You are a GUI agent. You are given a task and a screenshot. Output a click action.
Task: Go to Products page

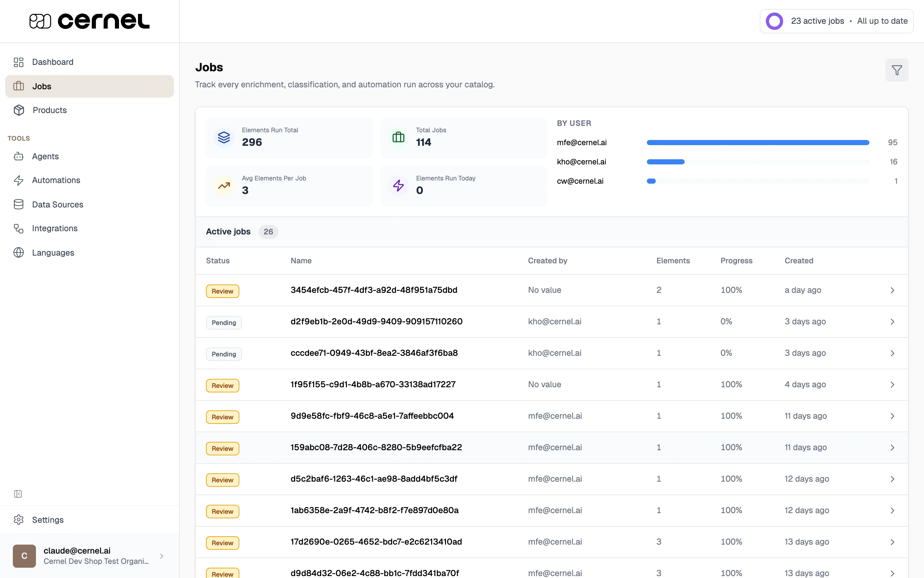[x=89, y=110]
